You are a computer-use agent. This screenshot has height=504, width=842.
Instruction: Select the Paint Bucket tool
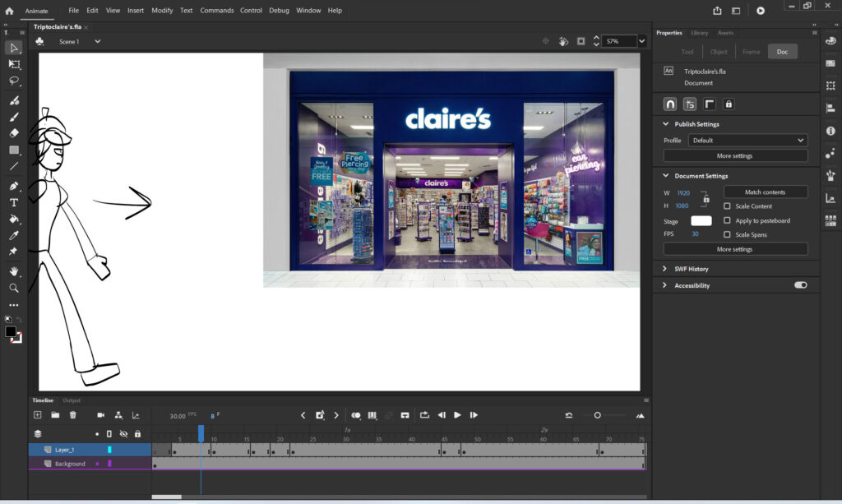pos(14,219)
